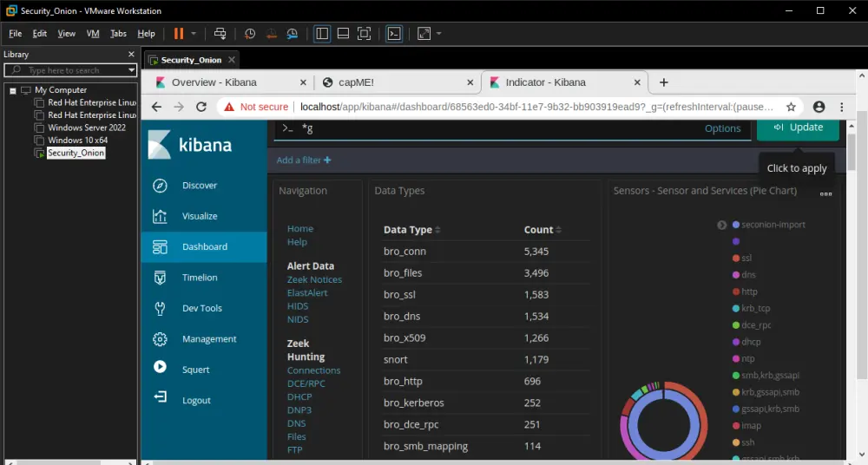Open the View menu

(x=67, y=34)
